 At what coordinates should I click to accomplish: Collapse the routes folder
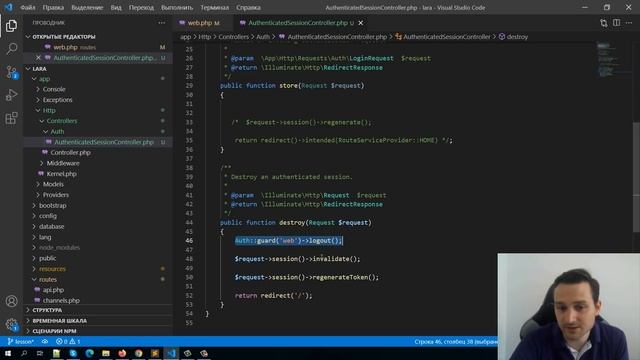click(x=48, y=280)
